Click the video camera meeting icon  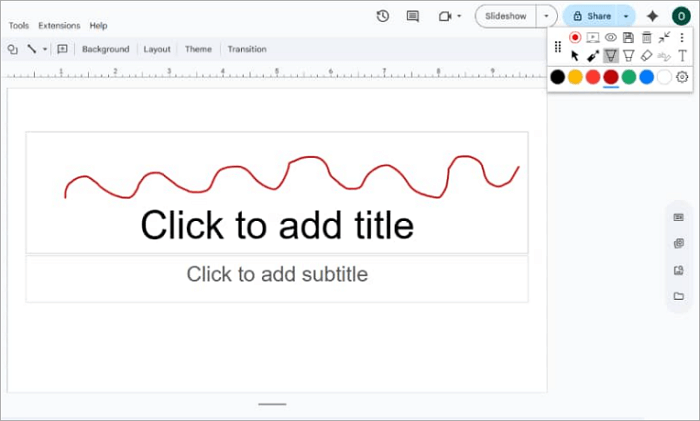click(x=445, y=17)
